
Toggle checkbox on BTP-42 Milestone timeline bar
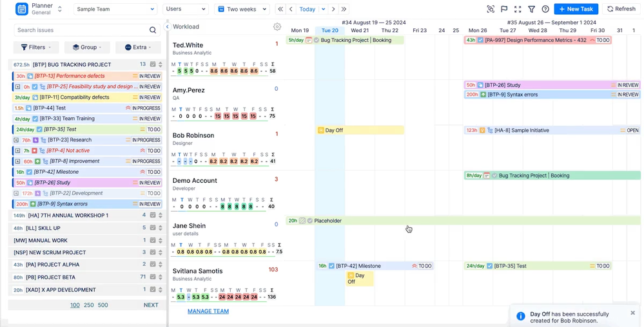tap(331, 266)
